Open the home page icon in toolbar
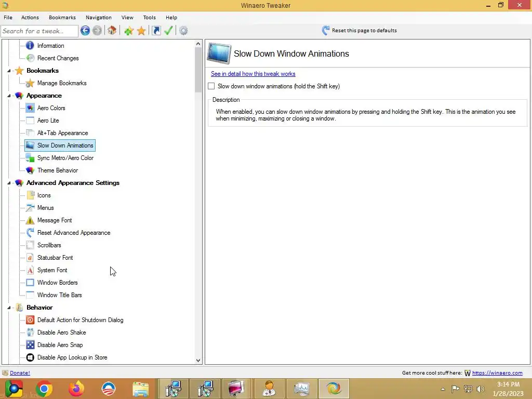532x399 pixels. [x=112, y=31]
